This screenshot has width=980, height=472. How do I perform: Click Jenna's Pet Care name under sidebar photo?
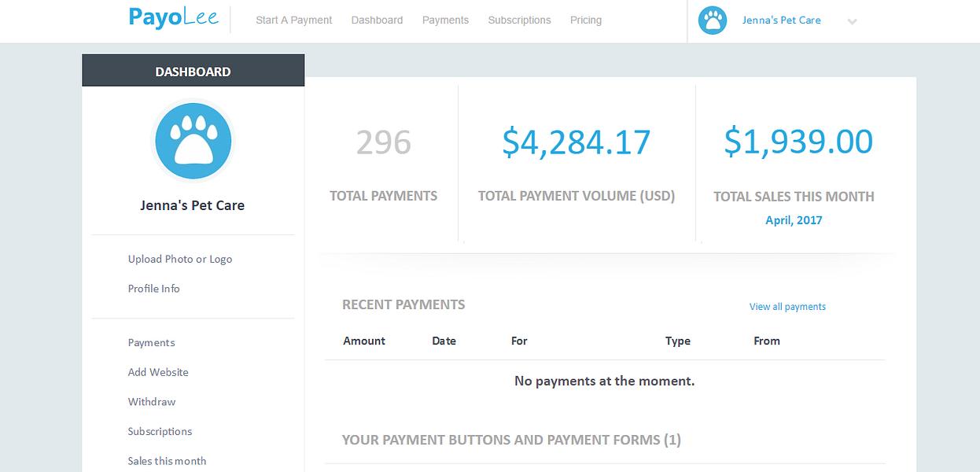pyautogui.click(x=193, y=205)
